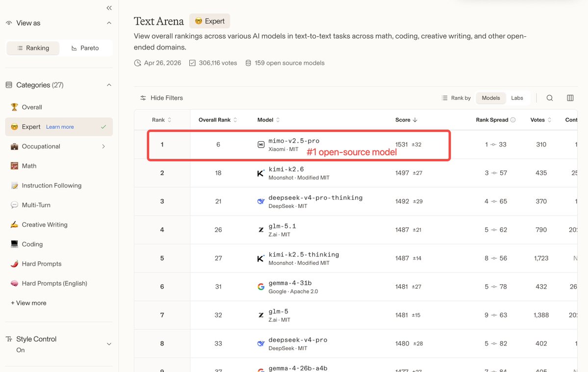588x372 pixels.
Task: Sort by the Overall Rank column
Action: coord(218,120)
